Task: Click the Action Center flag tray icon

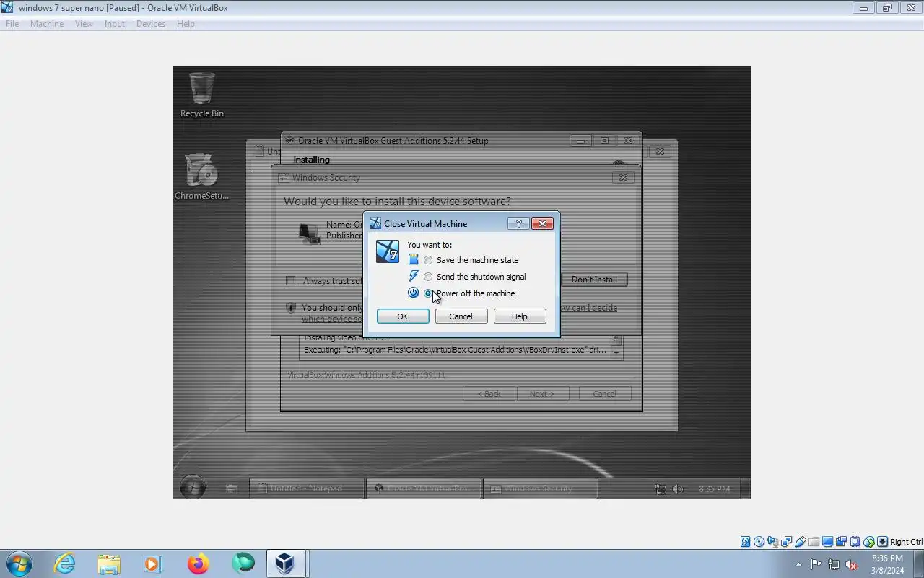Action: tap(816, 564)
